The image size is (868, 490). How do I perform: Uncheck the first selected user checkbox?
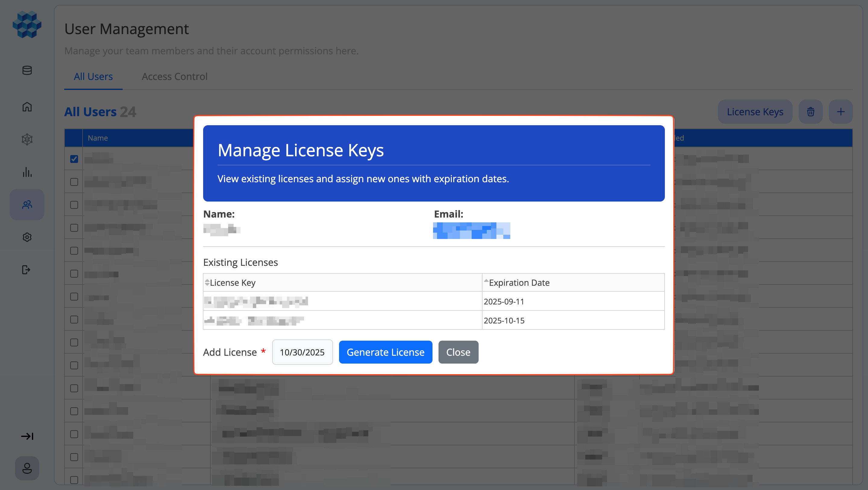click(x=74, y=159)
